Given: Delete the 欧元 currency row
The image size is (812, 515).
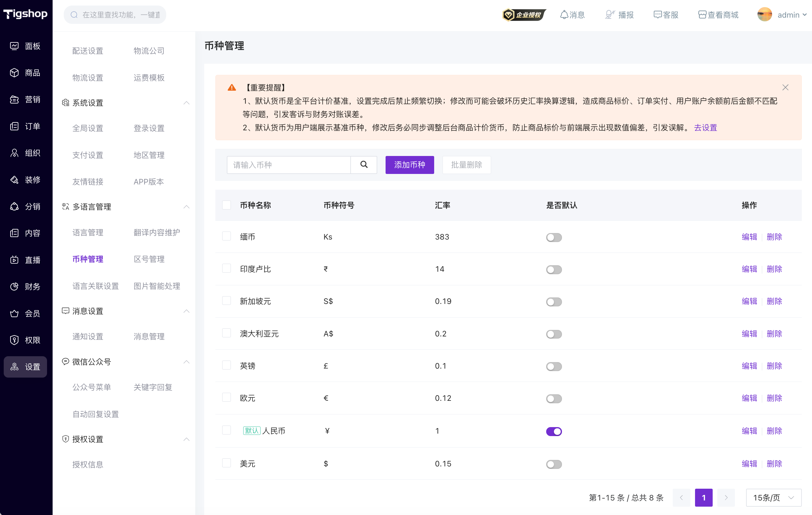Looking at the screenshot, I should [774, 398].
